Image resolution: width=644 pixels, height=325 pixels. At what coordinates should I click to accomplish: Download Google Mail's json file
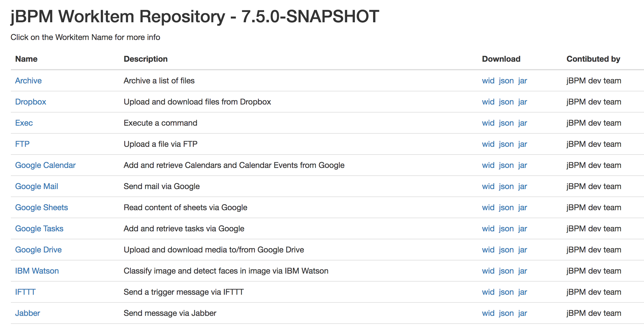506,186
